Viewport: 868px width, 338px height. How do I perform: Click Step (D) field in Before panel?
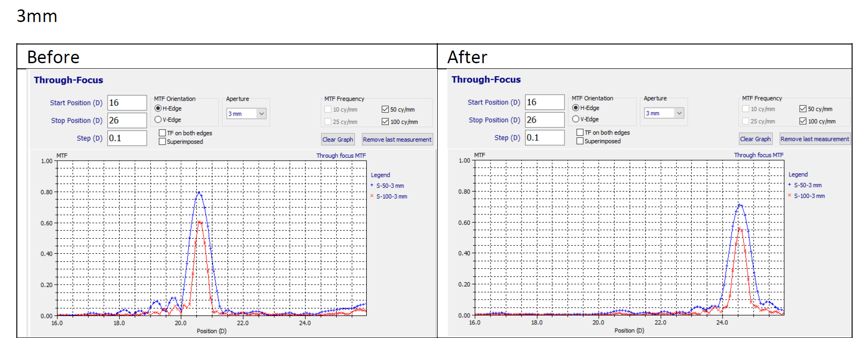pyautogui.click(x=127, y=138)
